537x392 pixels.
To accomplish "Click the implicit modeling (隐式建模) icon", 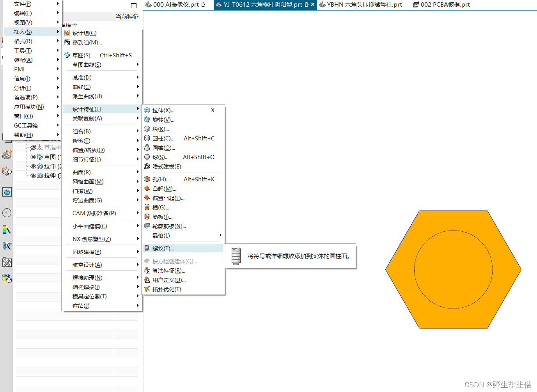I will point(147,167).
